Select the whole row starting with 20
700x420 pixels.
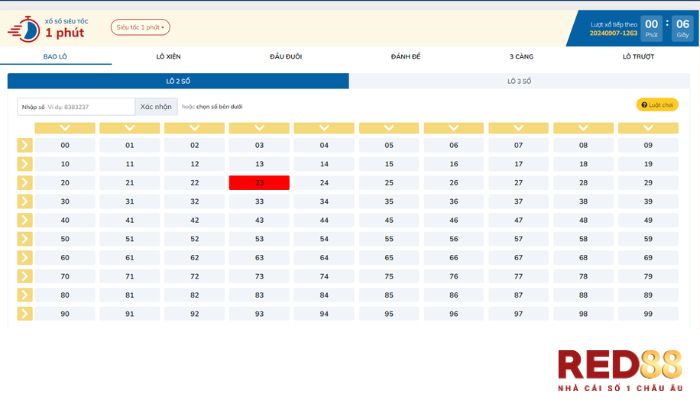tap(25, 183)
